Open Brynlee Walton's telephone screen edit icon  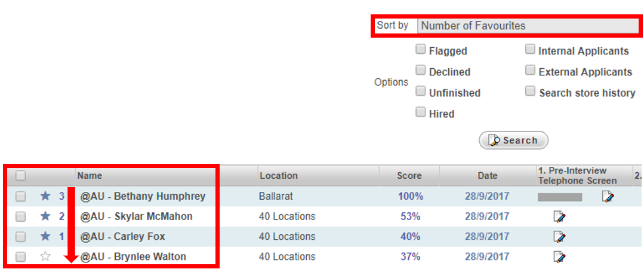click(x=559, y=257)
